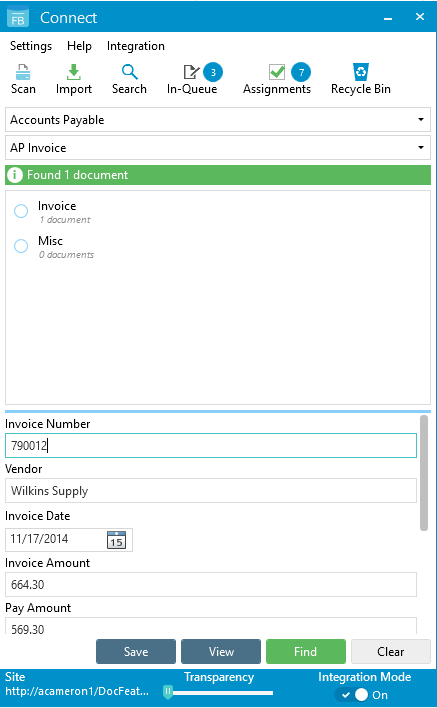The image size is (437, 708).
Task: Open the Invoice Date calendar picker
Action: tap(116, 540)
